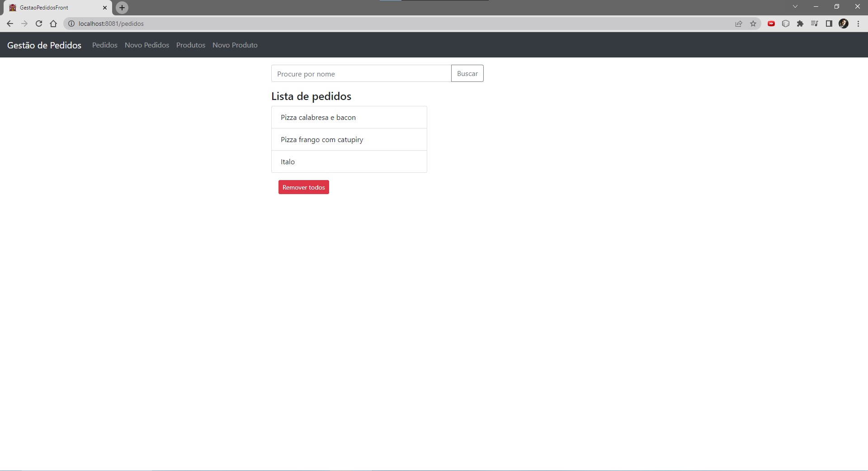
Task: Toggle the browser side panel icon
Action: (x=829, y=23)
